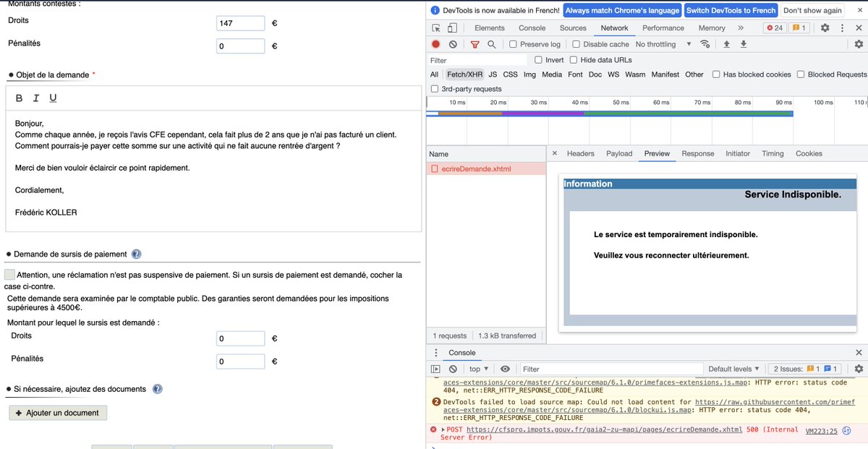Click the network Filter text field
Screen dimensions: 868x449
coord(477,60)
